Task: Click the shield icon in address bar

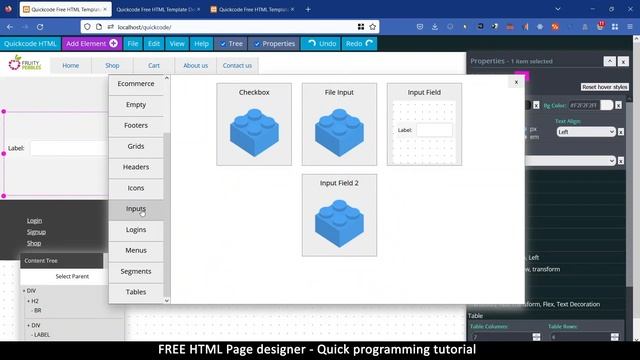Action: 87,27
